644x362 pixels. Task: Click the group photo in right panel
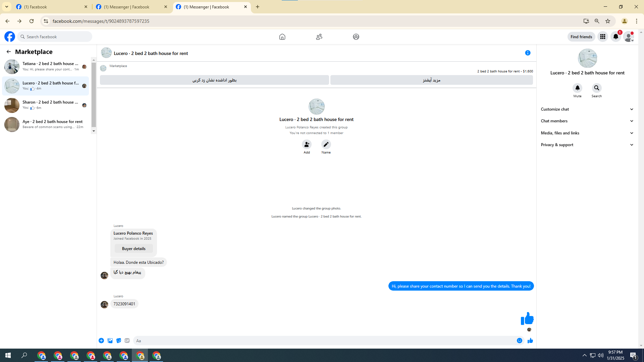(587, 58)
